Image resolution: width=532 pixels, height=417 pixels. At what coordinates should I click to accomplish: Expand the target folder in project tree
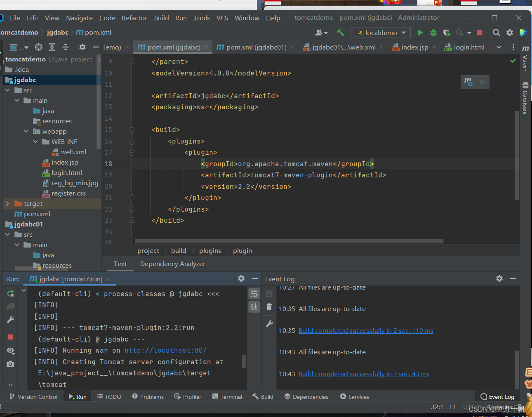tap(7, 204)
